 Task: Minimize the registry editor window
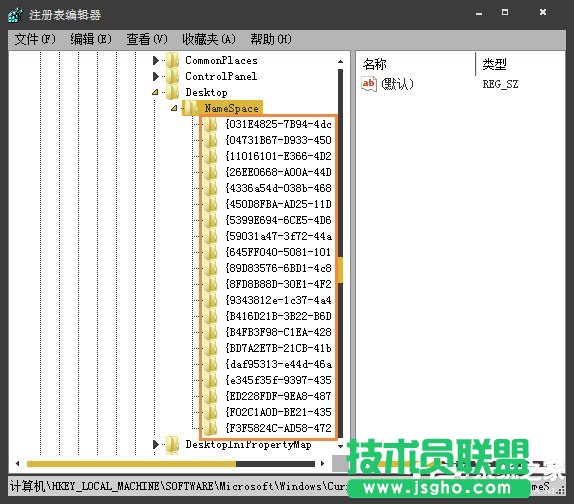[479, 13]
